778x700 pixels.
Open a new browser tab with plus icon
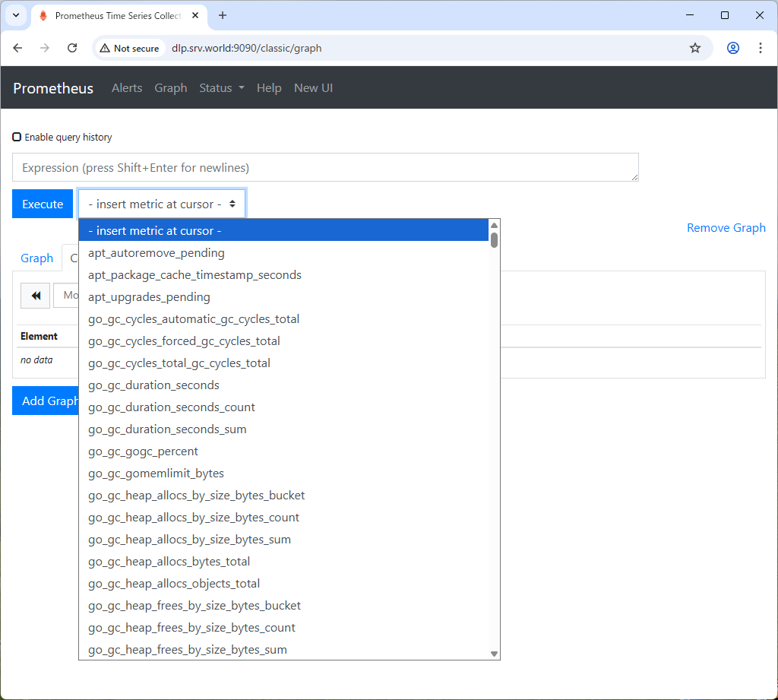pos(223,15)
